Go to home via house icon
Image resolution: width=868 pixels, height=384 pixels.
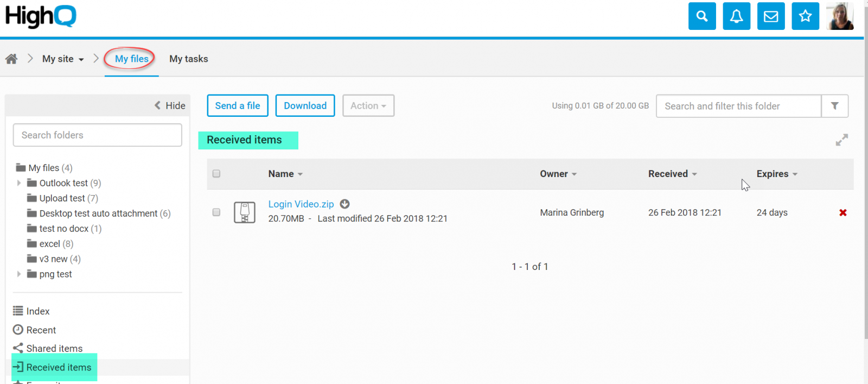11,59
